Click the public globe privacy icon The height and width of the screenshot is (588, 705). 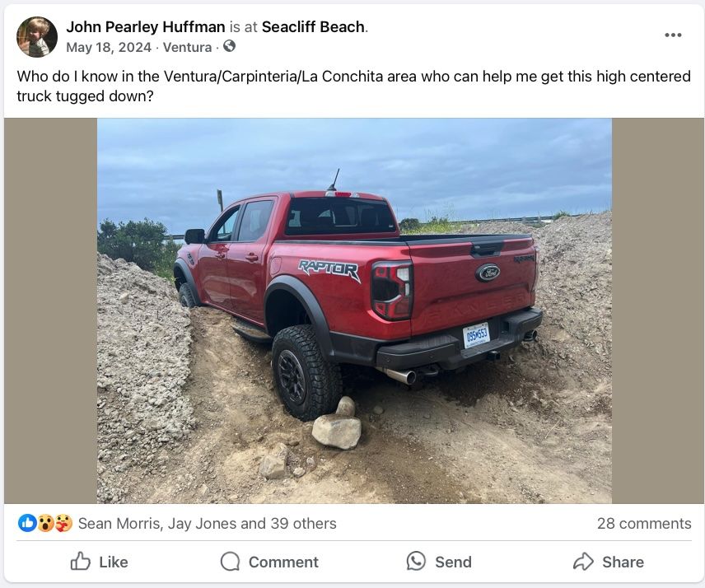pos(229,46)
